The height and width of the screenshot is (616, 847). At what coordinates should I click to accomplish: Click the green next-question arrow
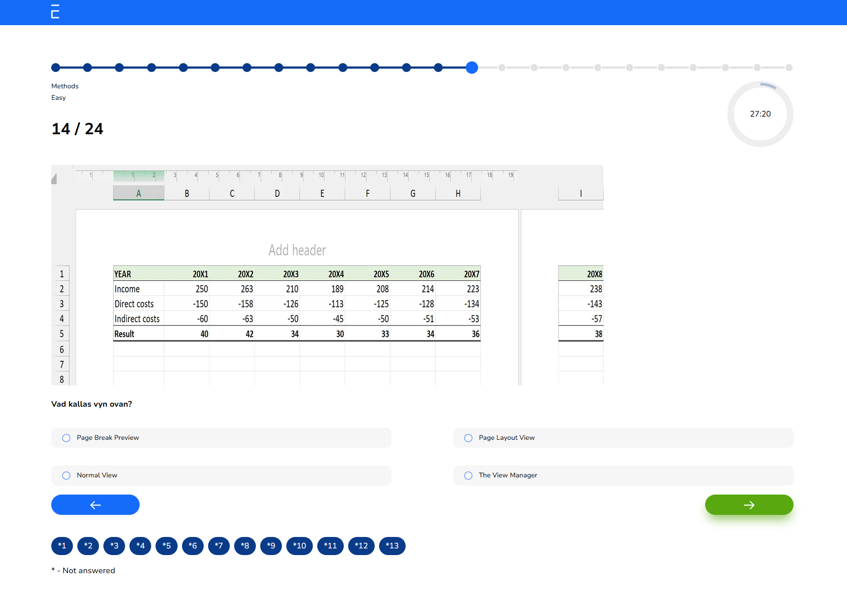(x=748, y=505)
